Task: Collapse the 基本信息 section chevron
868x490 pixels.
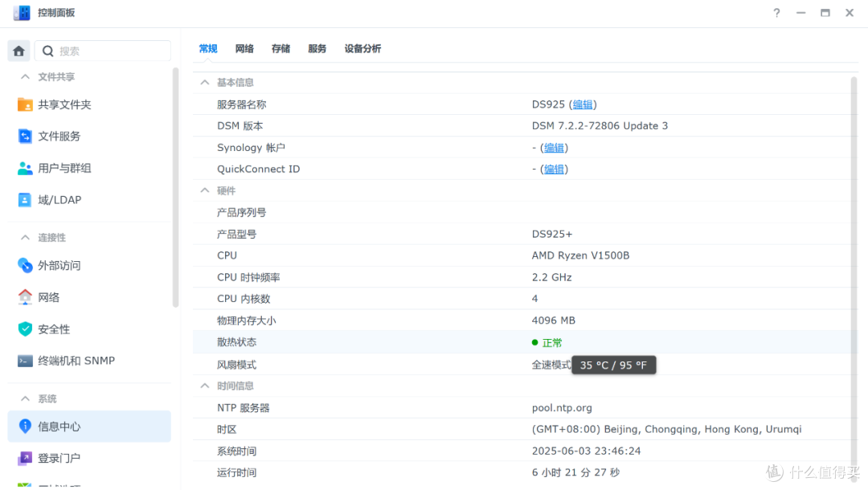Action: pos(205,83)
